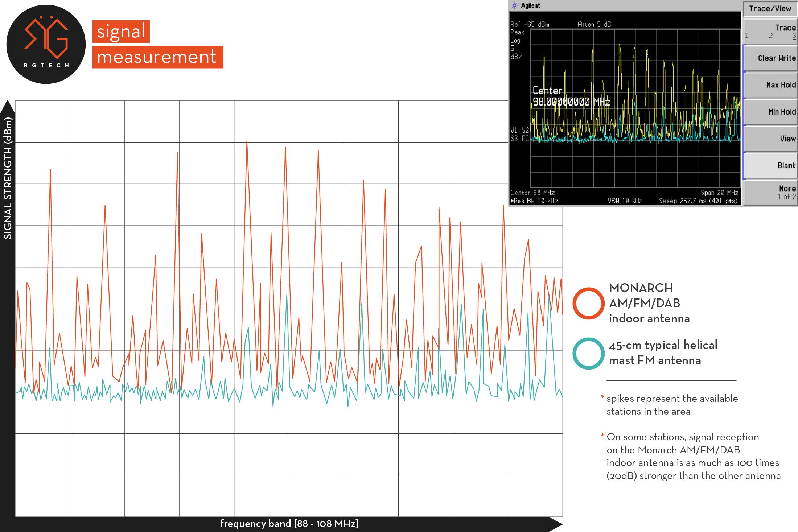798x532 pixels.
Task: Click the Center 98.00000000 MHz entry field
Action: (x=571, y=96)
